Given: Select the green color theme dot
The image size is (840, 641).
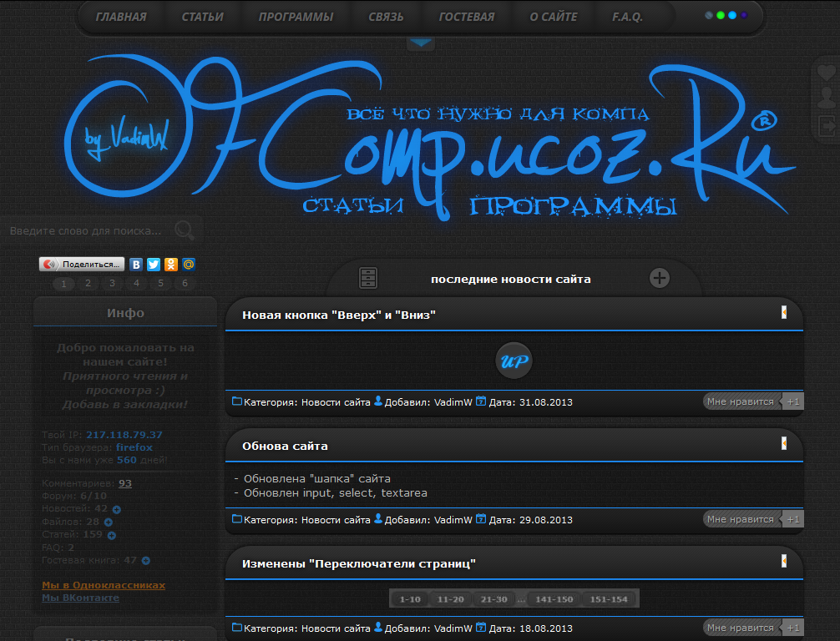Looking at the screenshot, I should point(720,15).
